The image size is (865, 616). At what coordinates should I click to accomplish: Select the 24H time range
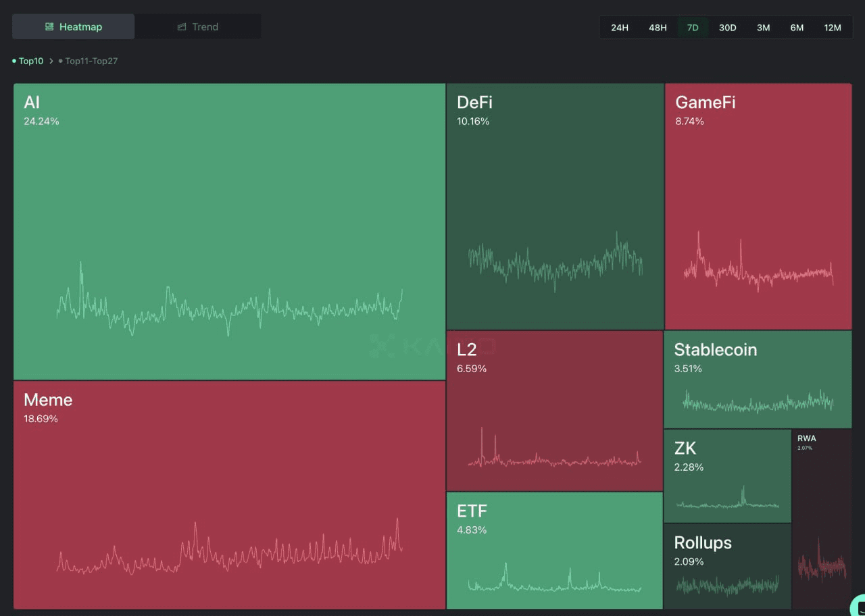[x=620, y=28]
